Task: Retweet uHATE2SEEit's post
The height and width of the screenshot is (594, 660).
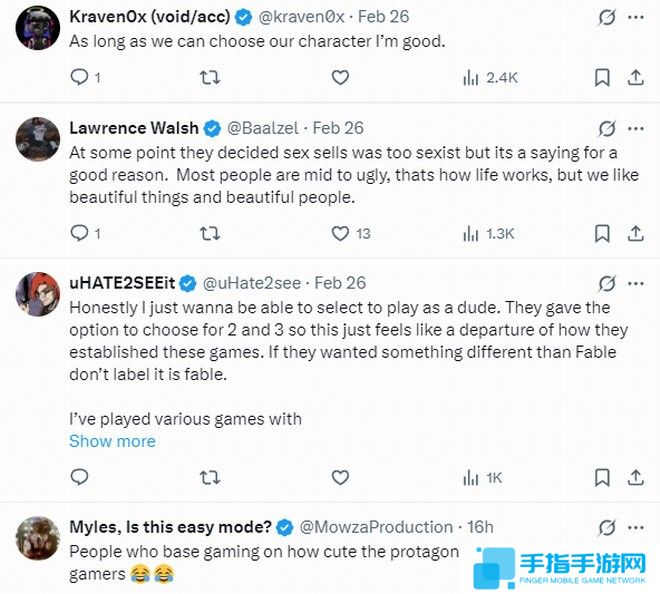Action: [210, 478]
